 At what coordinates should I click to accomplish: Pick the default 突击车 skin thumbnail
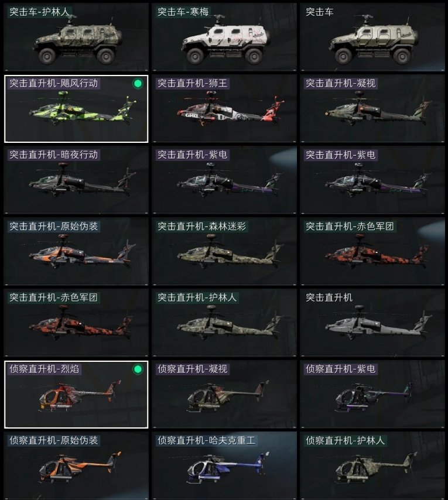[372, 37]
